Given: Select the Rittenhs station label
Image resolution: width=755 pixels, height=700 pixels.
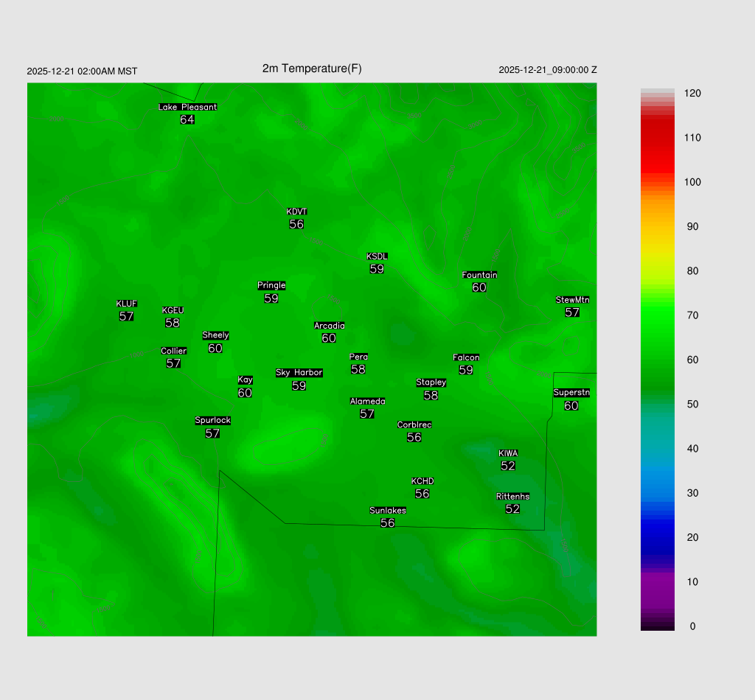Looking at the screenshot, I should click(x=512, y=497).
